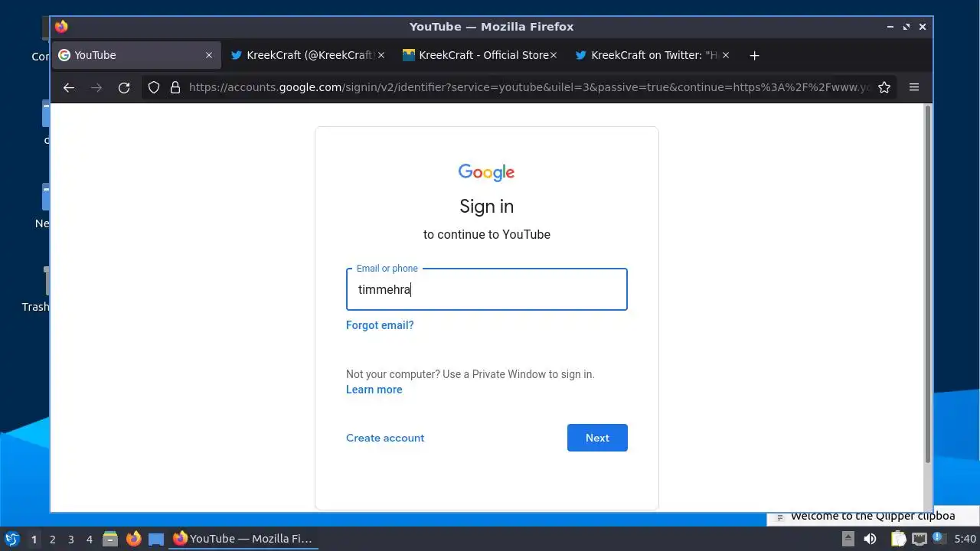Bookmark this page with the star

[884, 87]
